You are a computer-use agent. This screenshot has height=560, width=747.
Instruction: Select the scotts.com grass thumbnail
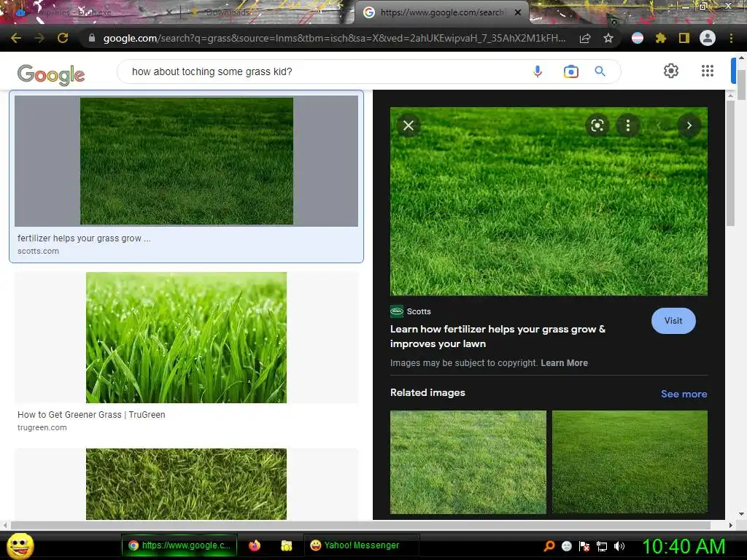(186, 161)
